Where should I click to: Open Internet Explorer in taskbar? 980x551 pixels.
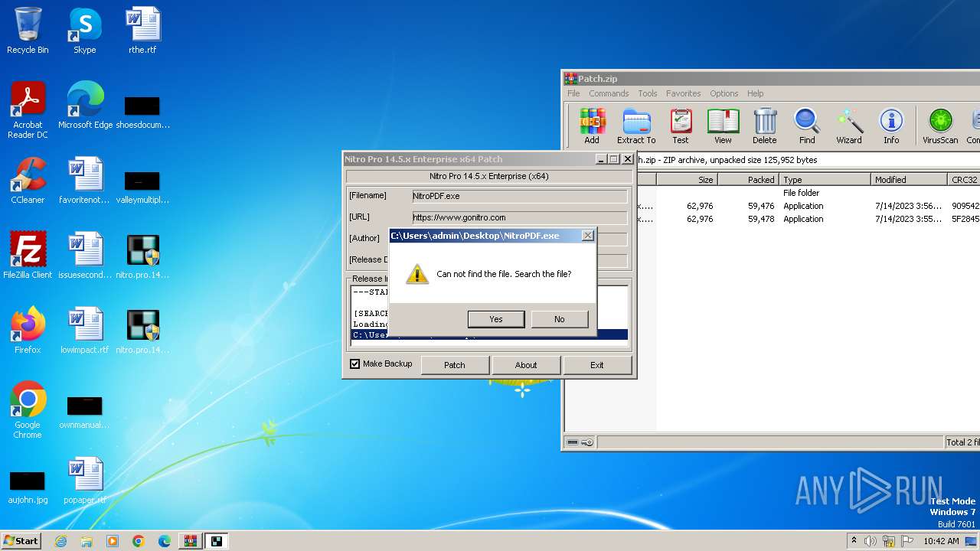tap(60, 541)
